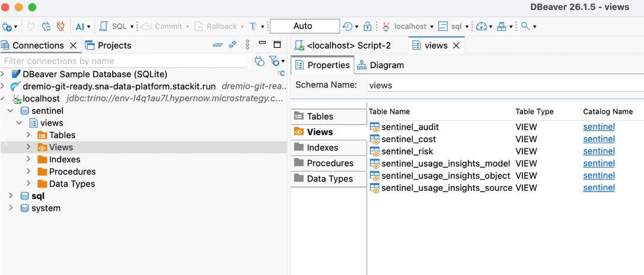The height and width of the screenshot is (275, 644).
Task: Open Indexes section in editor side list
Action: coord(329,148)
